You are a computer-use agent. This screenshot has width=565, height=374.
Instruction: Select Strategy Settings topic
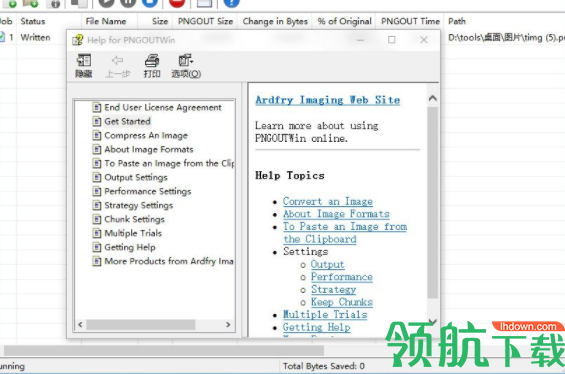(x=138, y=205)
